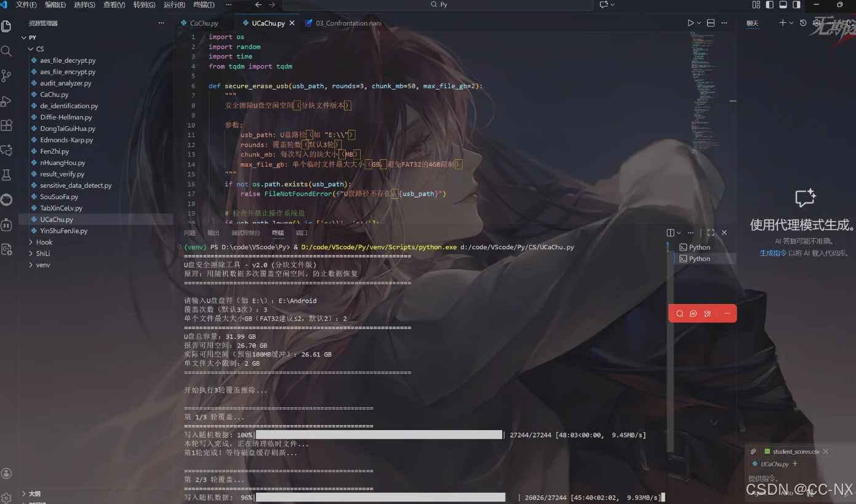The width and height of the screenshot is (856, 504).
Task: Switch to the 输出 panel tab
Action: click(213, 233)
